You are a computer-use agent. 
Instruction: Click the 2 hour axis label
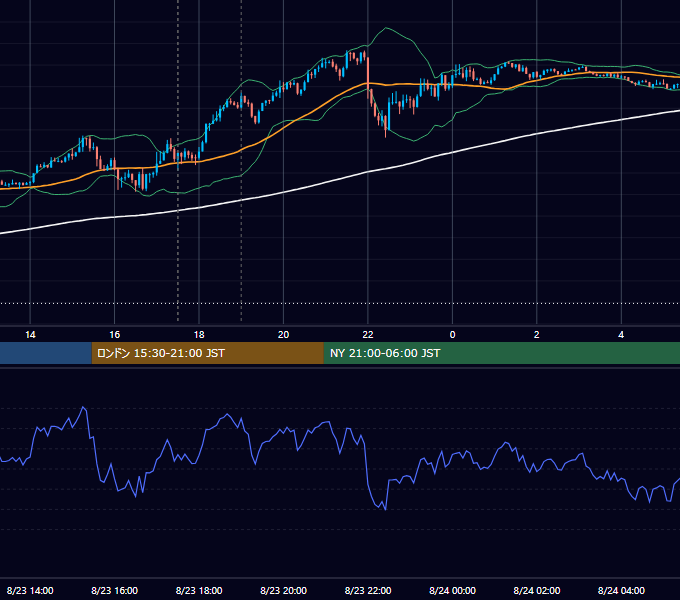[x=536, y=335]
